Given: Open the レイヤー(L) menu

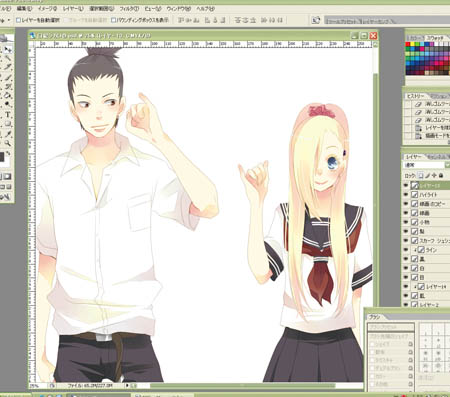Looking at the screenshot, I should (73, 9).
